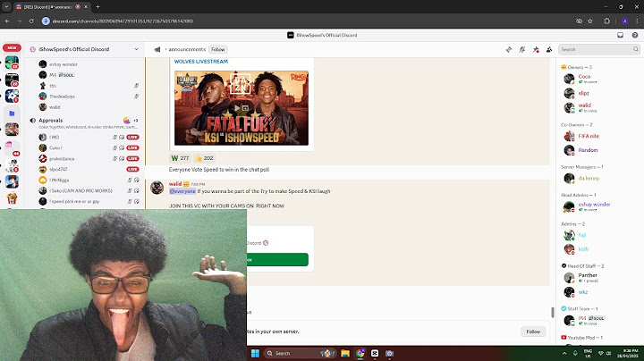The height and width of the screenshot is (361, 644).
Task: Click the green invite join button
Action: pyautogui.click(x=277, y=260)
